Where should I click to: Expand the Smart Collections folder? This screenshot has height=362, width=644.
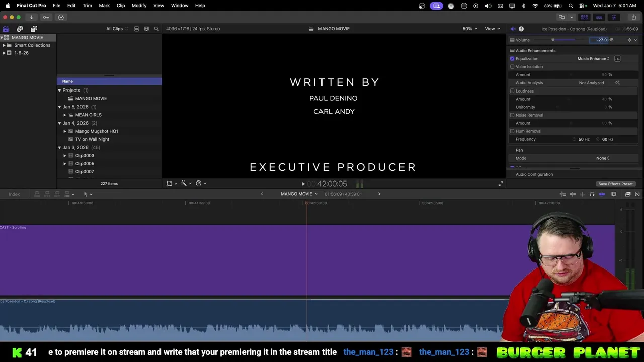coord(4,45)
